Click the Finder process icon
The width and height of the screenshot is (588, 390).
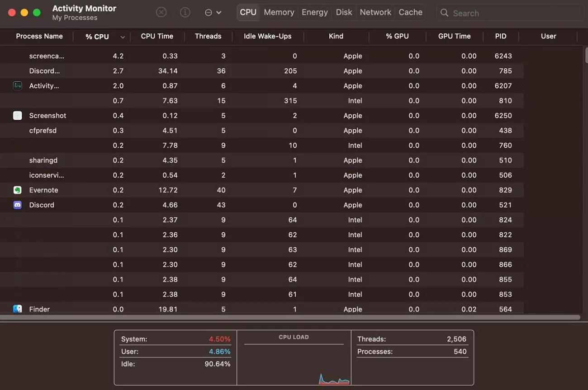pyautogui.click(x=18, y=309)
